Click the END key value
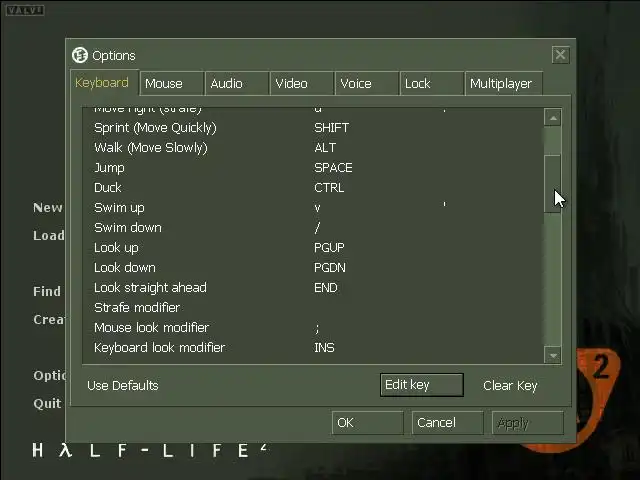640x480 pixels. click(x=326, y=288)
